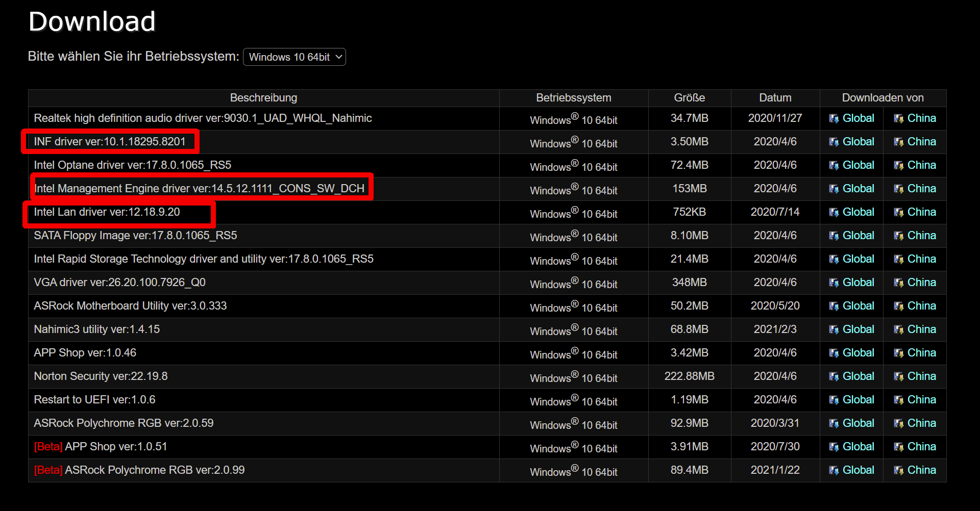Download ASRock Polychrome RGB ver:2.0.59 from Global
980x511 pixels.
[x=858, y=423]
